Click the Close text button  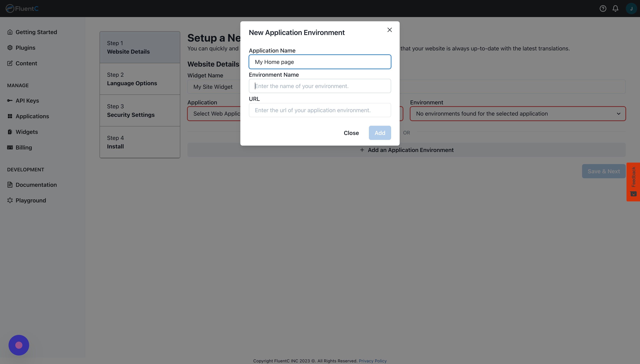pyautogui.click(x=351, y=133)
